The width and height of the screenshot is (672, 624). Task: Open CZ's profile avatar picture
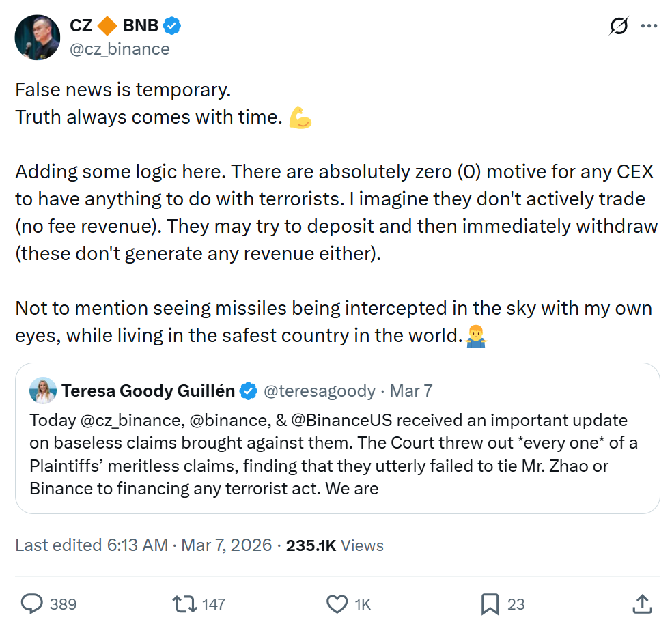point(38,37)
